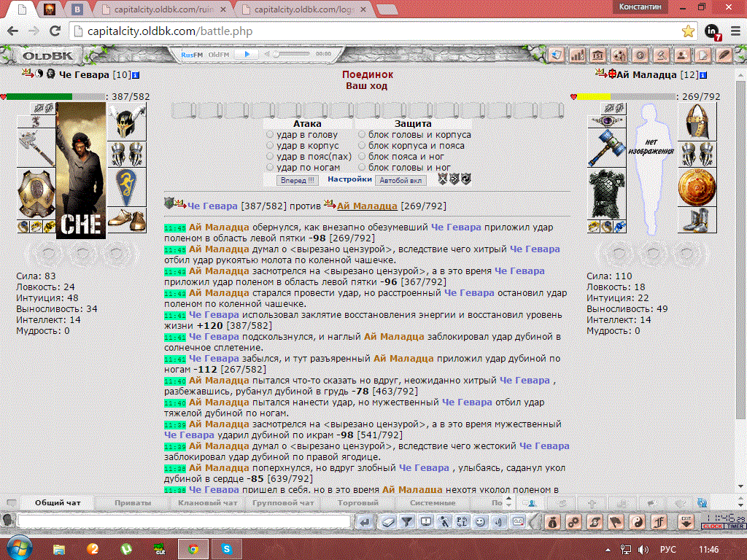
Task: Click the Windows Start button
Action: coord(19,548)
